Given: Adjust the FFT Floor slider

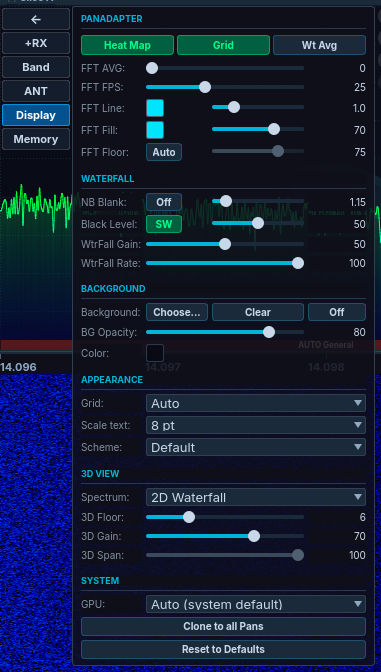Looking at the screenshot, I should click(258, 151).
